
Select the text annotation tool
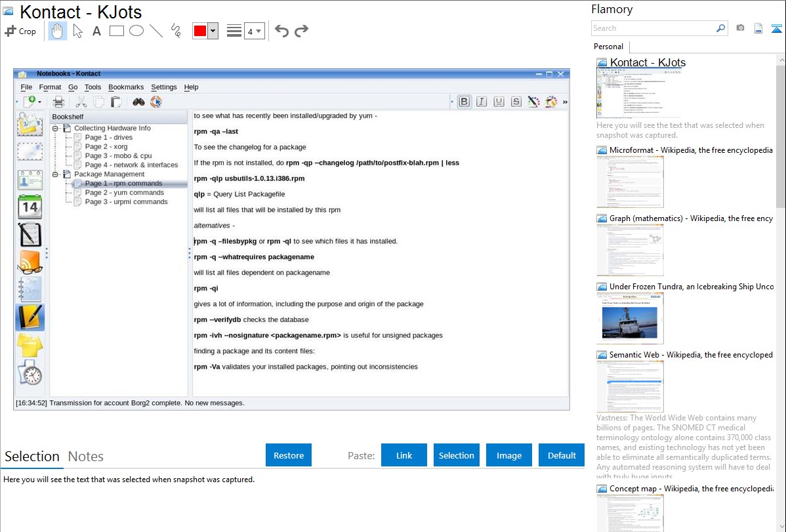coord(96,31)
